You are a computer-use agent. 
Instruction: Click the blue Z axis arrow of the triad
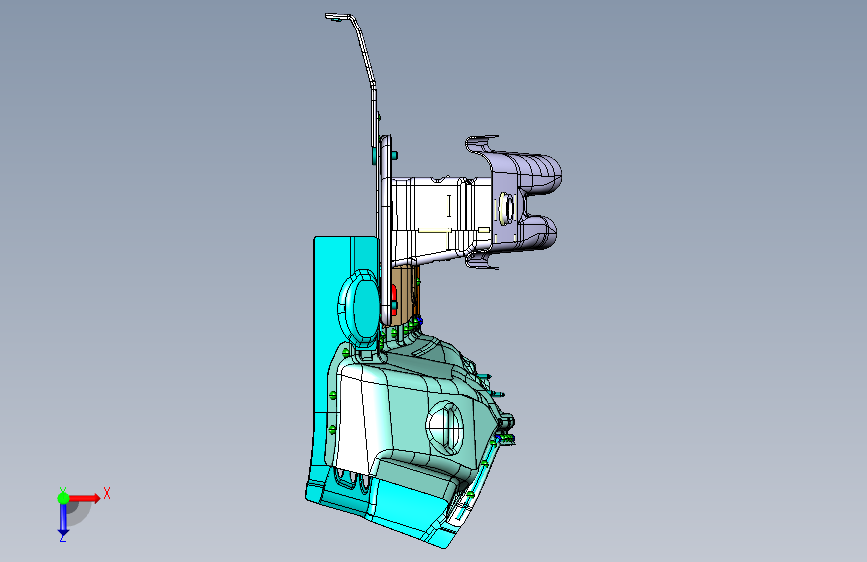64,519
